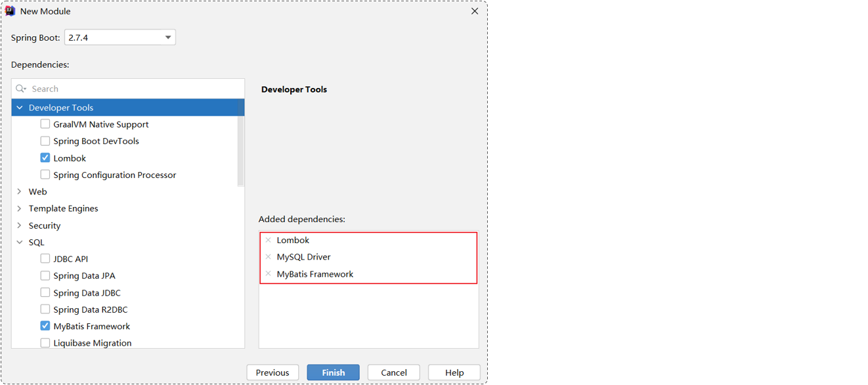Screen dimensions: 868x385
Task: Remove MyBatis Framework via its X icon
Action: coord(268,274)
